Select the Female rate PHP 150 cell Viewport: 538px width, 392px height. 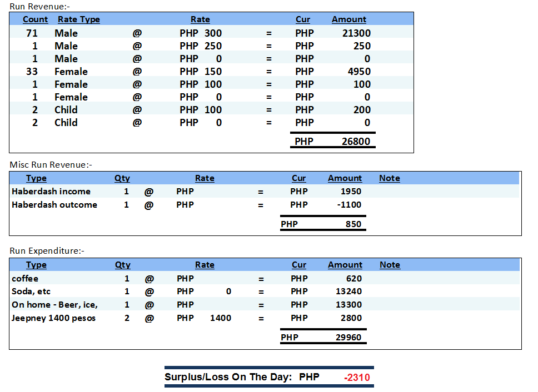coord(201,72)
